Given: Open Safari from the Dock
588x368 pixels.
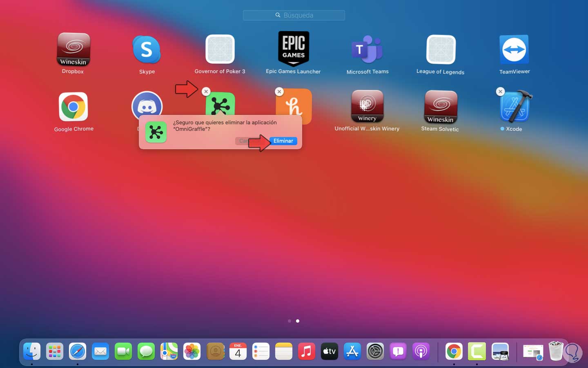Looking at the screenshot, I should tap(78, 351).
